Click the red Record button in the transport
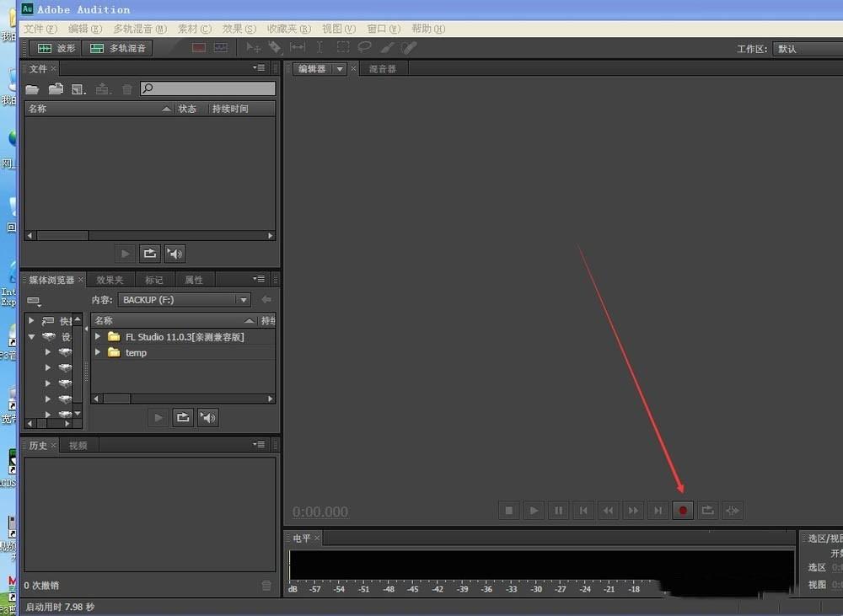 [683, 510]
